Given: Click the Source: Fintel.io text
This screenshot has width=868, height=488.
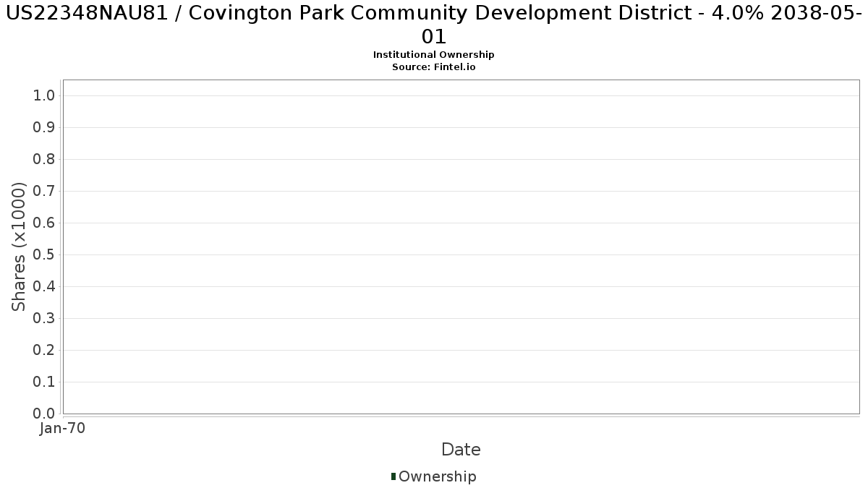Looking at the screenshot, I should point(434,67).
